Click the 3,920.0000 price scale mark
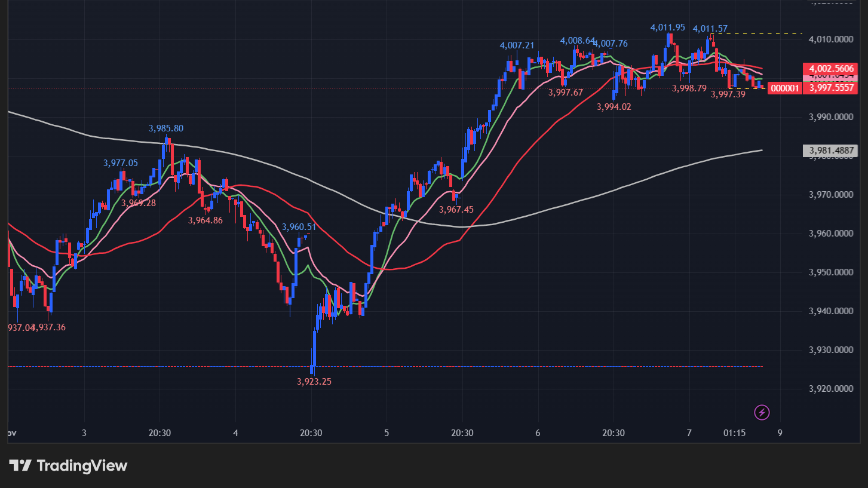This screenshot has width=868, height=488. coord(831,389)
